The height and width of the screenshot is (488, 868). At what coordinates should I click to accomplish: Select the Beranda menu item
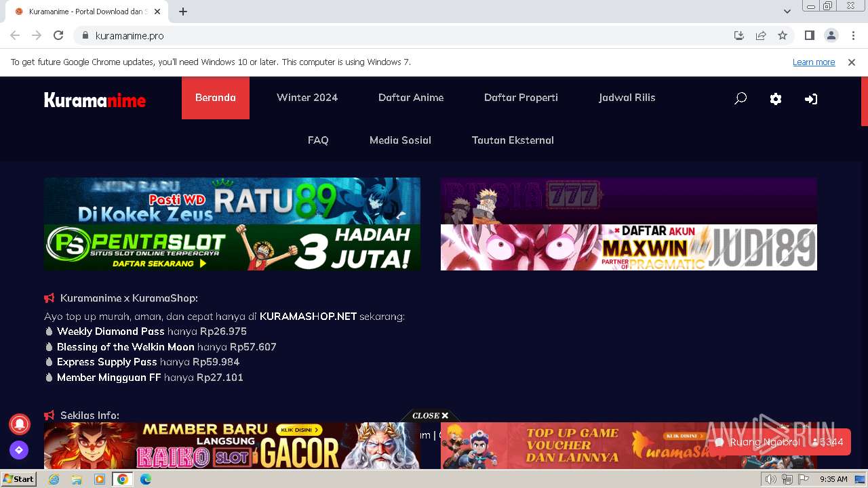(x=216, y=98)
